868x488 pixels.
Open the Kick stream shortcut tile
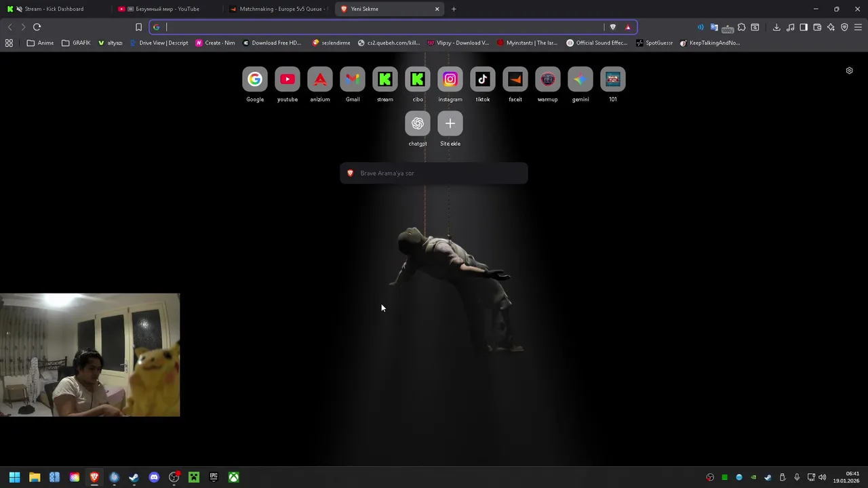pos(385,79)
